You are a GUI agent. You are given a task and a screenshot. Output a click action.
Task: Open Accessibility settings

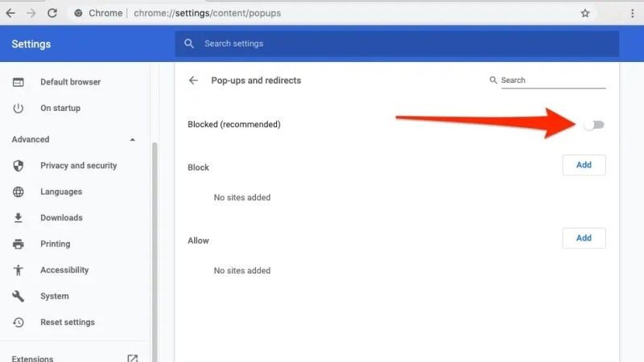(64, 270)
